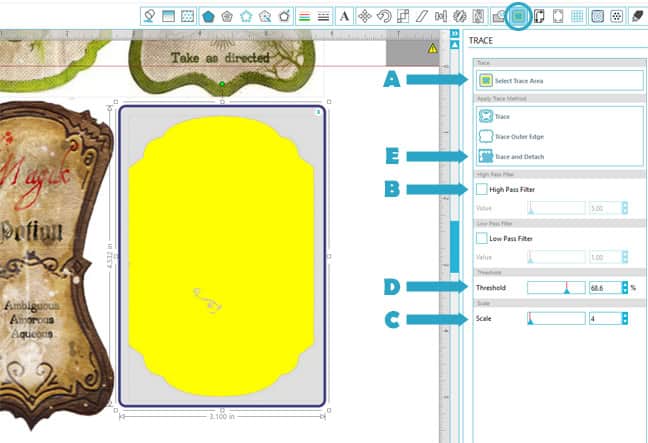Click the Threshold slider
The height and width of the screenshot is (443, 648).
555,287
